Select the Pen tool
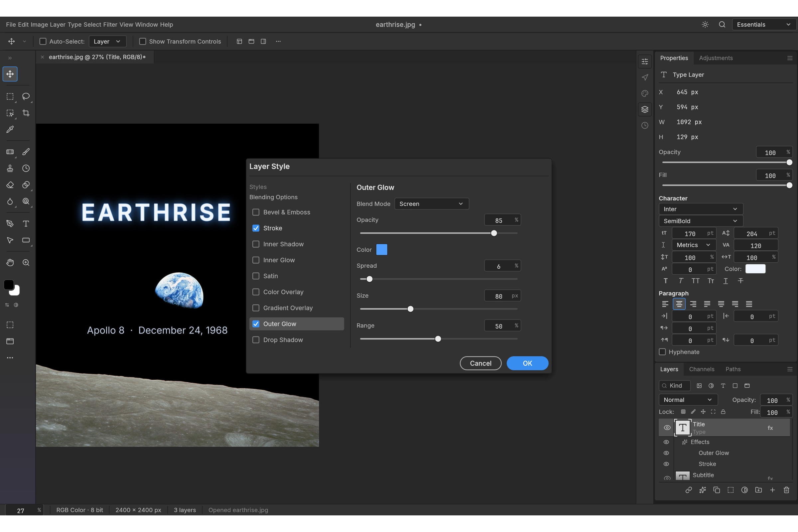The height and width of the screenshot is (532, 798). point(10,223)
